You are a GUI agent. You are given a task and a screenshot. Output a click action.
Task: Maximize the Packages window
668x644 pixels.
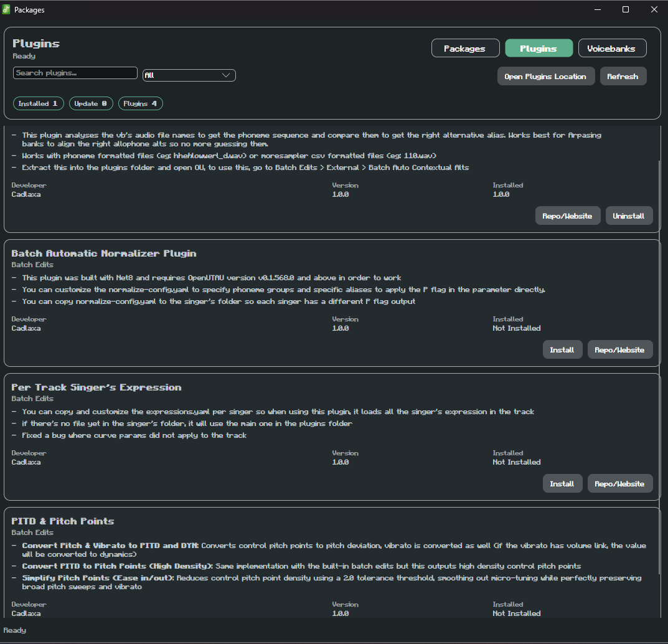(x=626, y=9)
